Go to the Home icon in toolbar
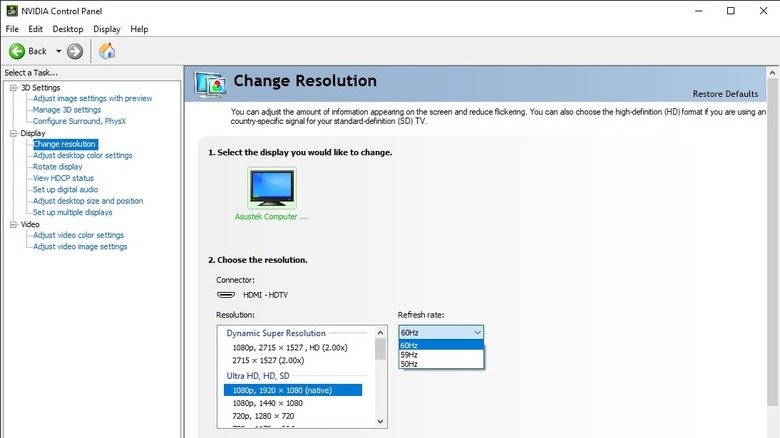This screenshot has width=780, height=438. tap(107, 51)
